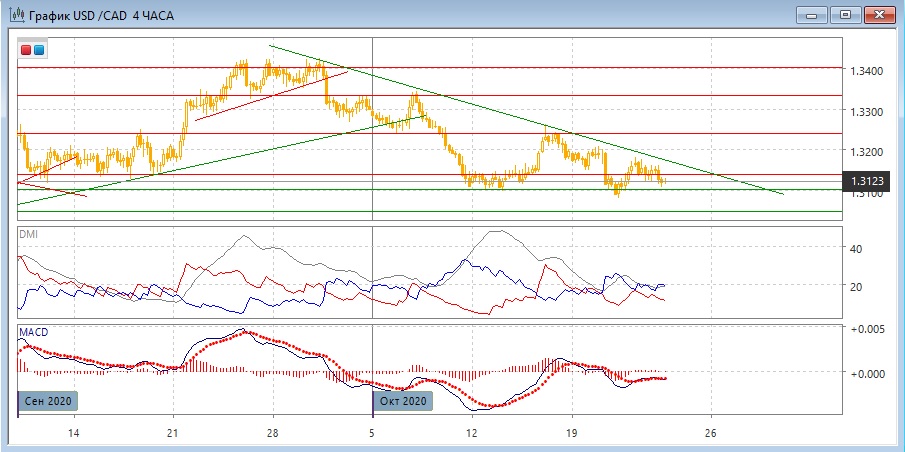The height and width of the screenshot is (452, 905).
Task: Click the current price tag 1.3123
Action: (866, 182)
